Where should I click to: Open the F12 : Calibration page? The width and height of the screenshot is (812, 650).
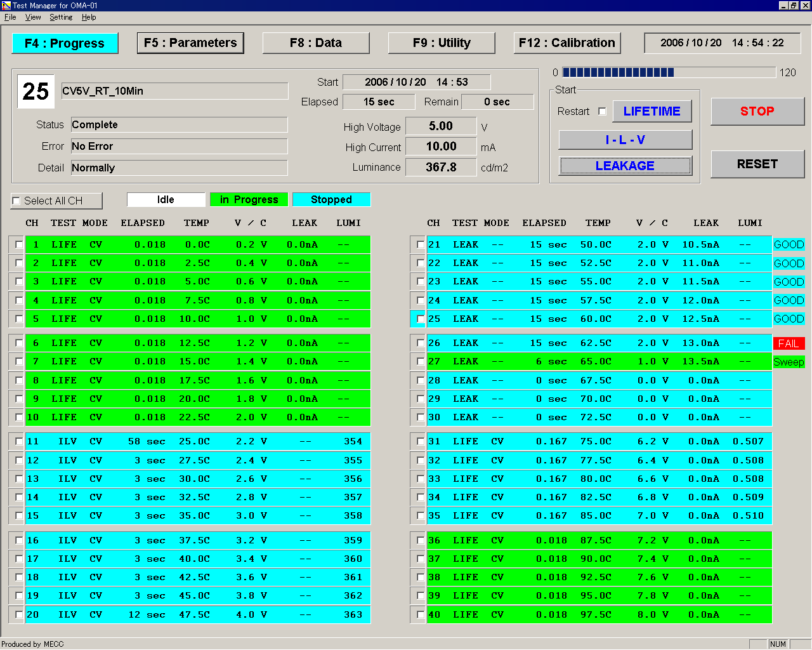tap(567, 43)
